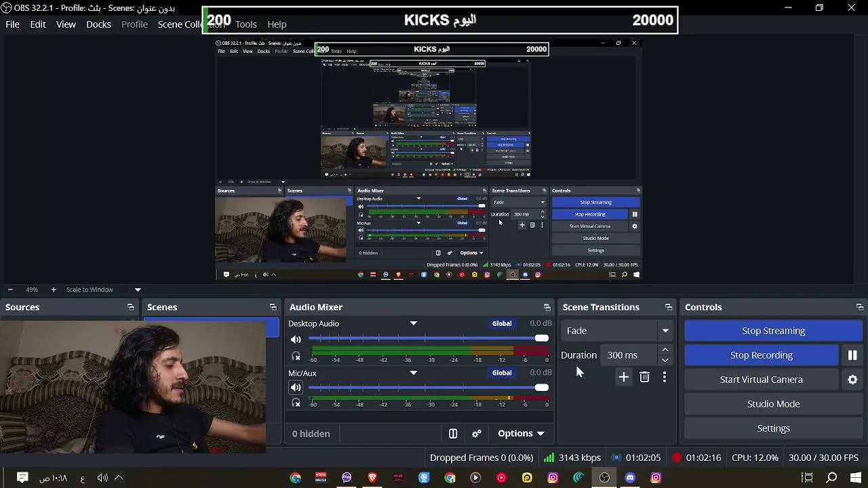Open the Windows notification center

point(22,478)
